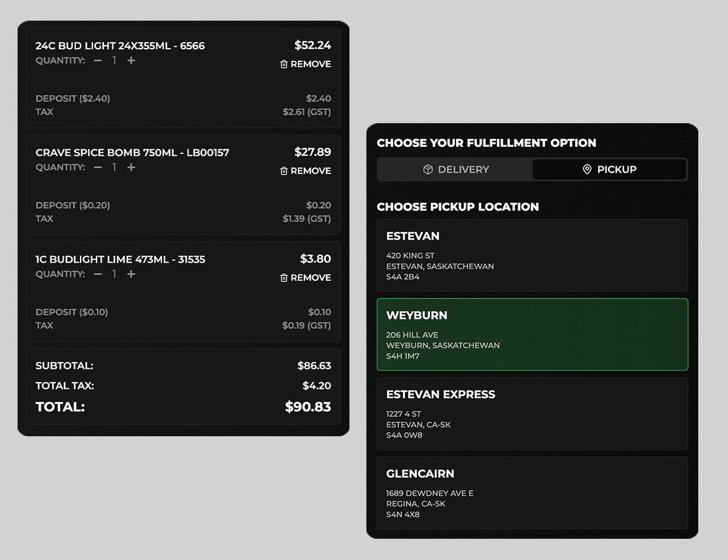Screen dimensions: 728x560
Task: Remove 24C Bud Light from cart
Action: (305, 64)
